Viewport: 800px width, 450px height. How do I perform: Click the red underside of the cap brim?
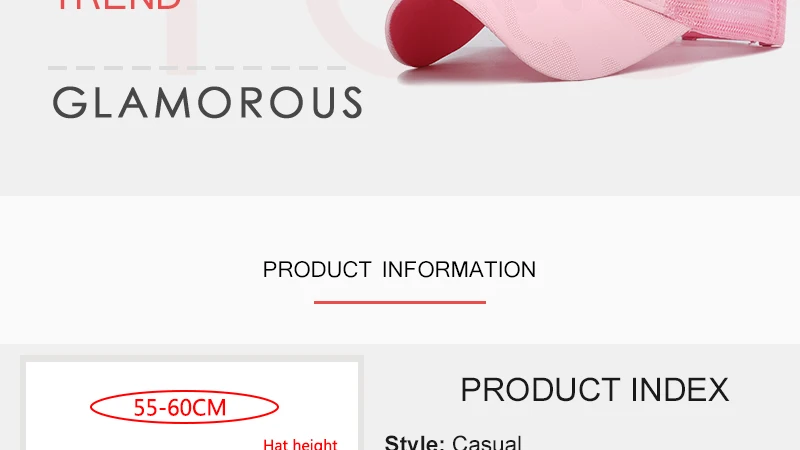(x=433, y=33)
